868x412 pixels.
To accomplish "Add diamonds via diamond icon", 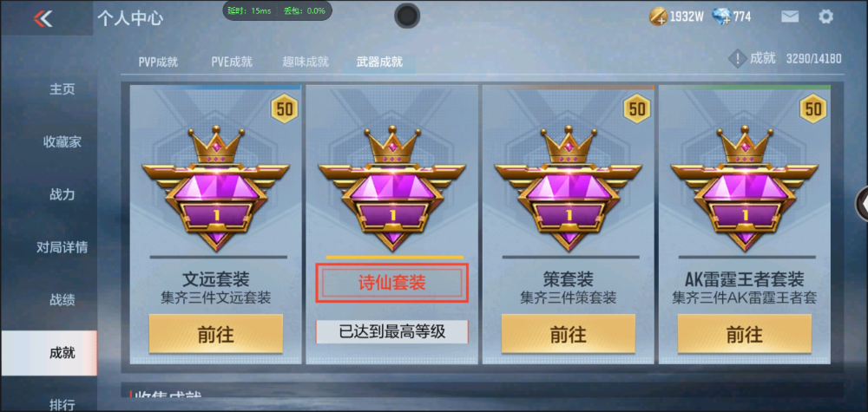I will click(722, 16).
